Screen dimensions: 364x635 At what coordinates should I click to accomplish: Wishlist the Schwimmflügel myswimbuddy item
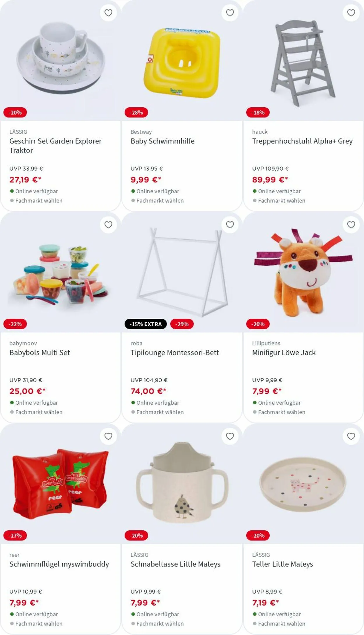[x=108, y=436]
